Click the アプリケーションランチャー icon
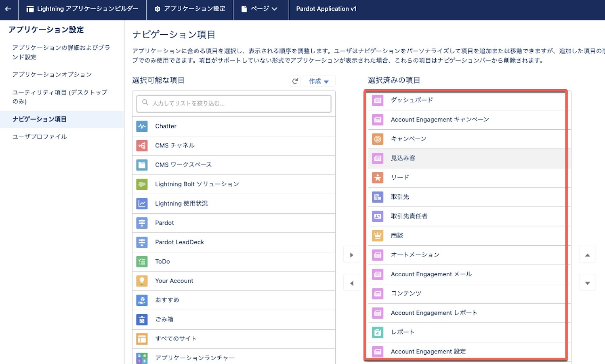Screen dimensions: 605x364 click(x=142, y=358)
